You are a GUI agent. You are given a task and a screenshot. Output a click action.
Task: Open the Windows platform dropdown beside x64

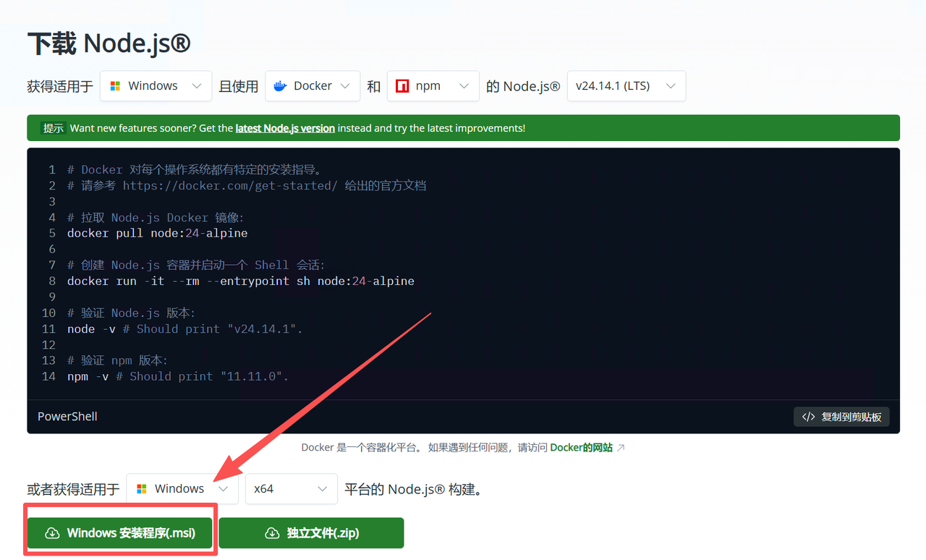(182, 488)
